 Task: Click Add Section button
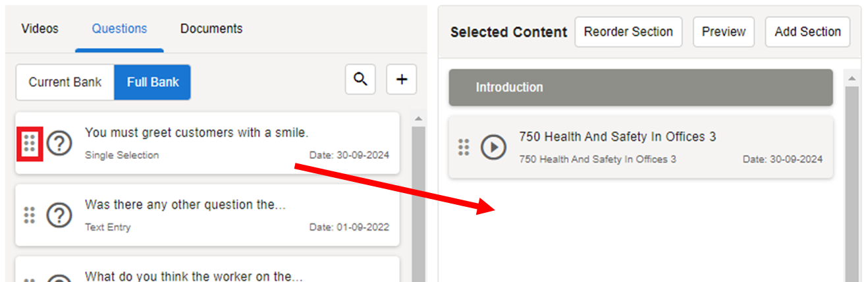[807, 32]
